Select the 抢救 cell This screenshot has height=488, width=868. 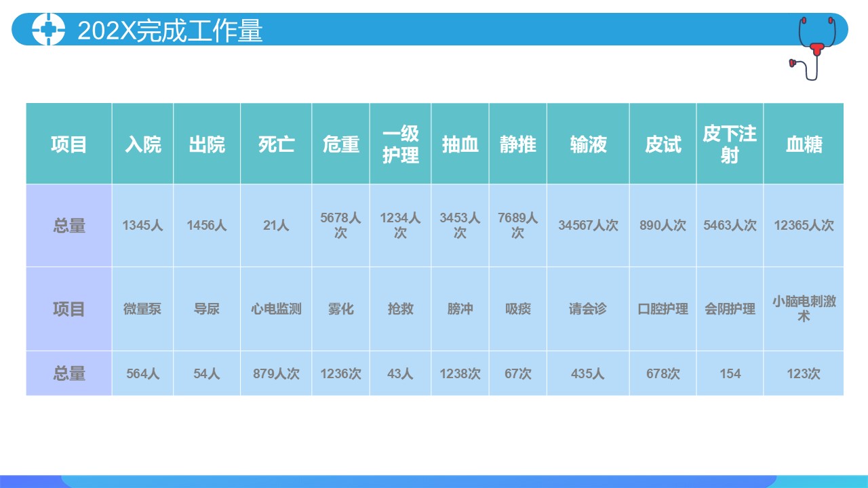pos(401,309)
